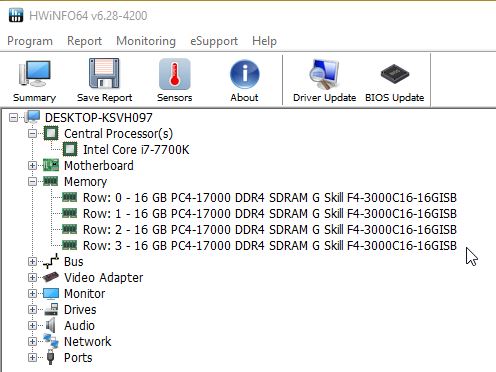
Task: Collapse the DESKTOP-KSVH097 root node
Action: pyautogui.click(x=13, y=118)
